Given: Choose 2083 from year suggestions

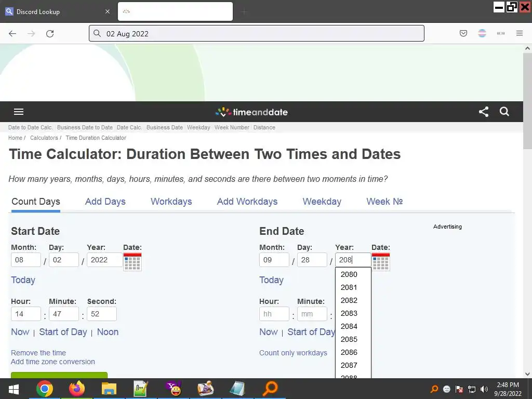Looking at the screenshot, I should (353, 313).
